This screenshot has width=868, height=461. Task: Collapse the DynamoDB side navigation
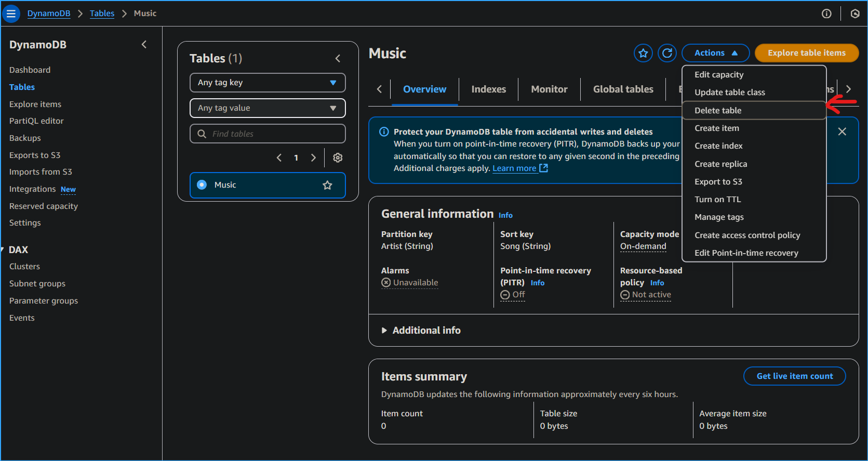pyautogui.click(x=144, y=45)
